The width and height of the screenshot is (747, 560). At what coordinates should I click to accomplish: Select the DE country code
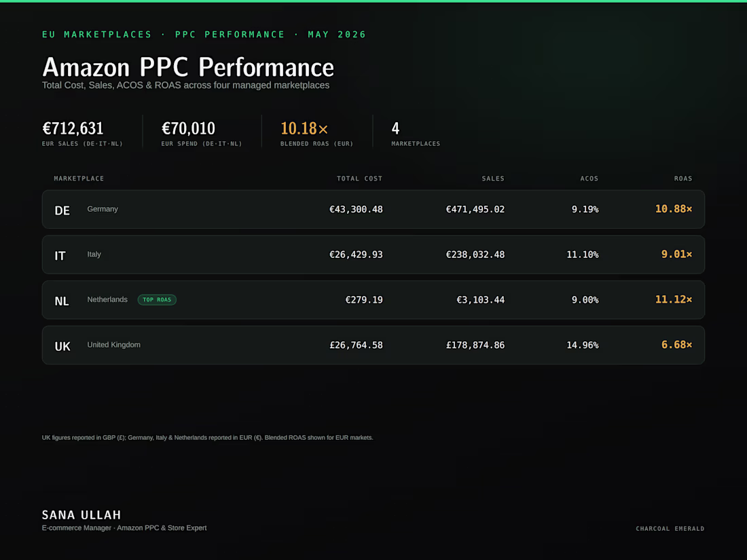tap(62, 210)
